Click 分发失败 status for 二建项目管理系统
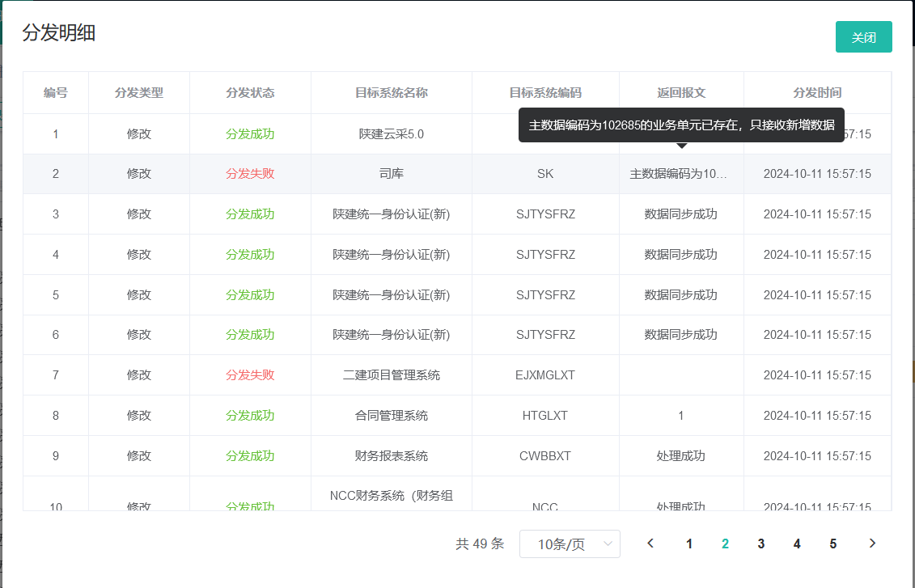The image size is (915, 588). (x=250, y=375)
